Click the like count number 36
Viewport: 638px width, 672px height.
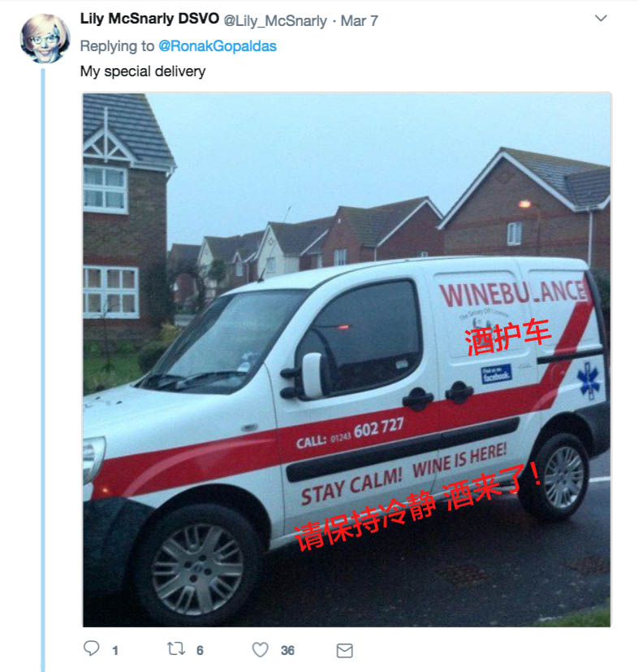click(287, 651)
